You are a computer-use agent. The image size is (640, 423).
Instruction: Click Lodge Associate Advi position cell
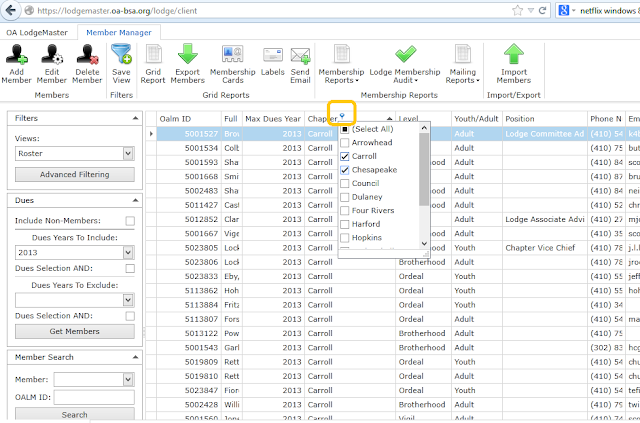545,219
